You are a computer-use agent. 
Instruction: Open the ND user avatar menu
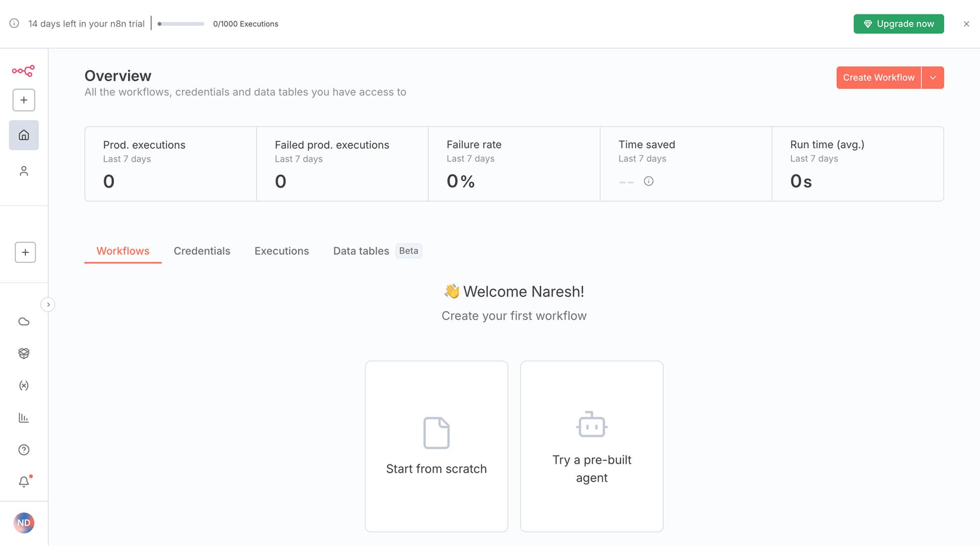click(24, 523)
